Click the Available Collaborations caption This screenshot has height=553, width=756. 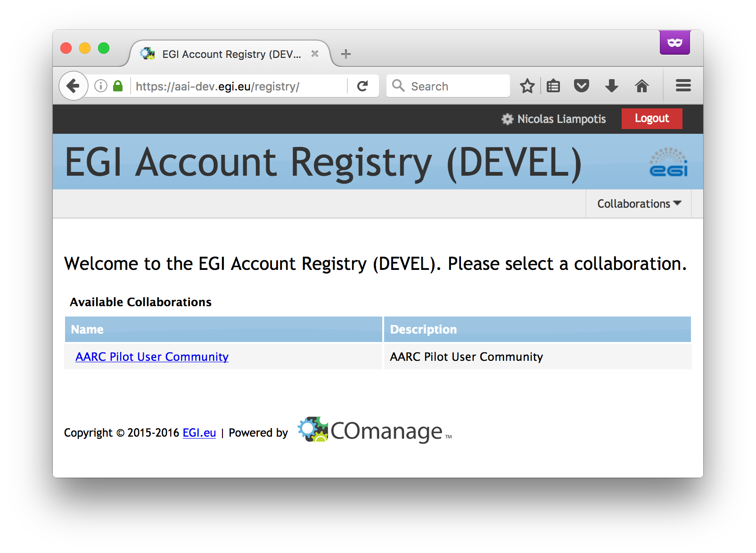click(140, 302)
